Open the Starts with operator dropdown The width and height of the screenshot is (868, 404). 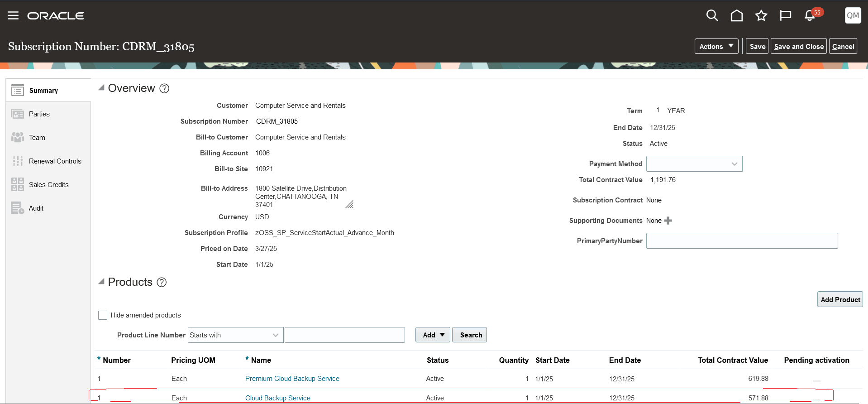click(x=236, y=335)
